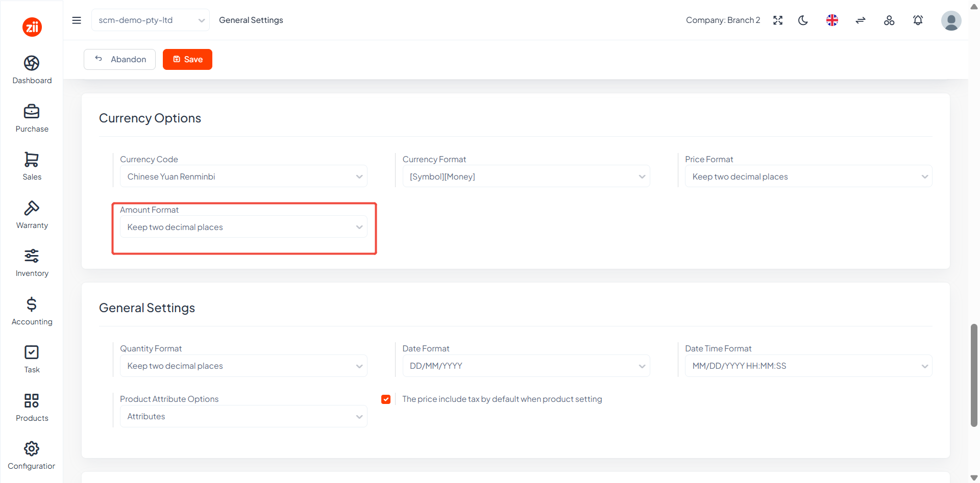The height and width of the screenshot is (483, 980).
Task: Open the Product Attribute Options dropdown
Action: (x=243, y=417)
